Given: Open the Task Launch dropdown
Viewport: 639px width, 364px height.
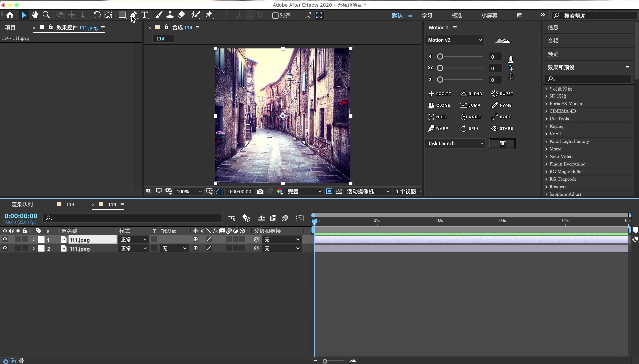Looking at the screenshot, I should point(455,144).
